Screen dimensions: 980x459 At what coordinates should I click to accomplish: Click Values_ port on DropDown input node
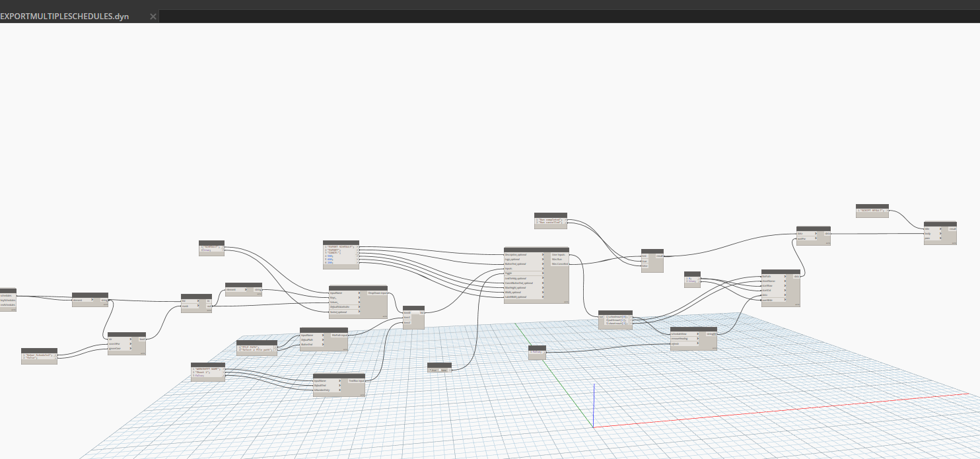point(345,302)
